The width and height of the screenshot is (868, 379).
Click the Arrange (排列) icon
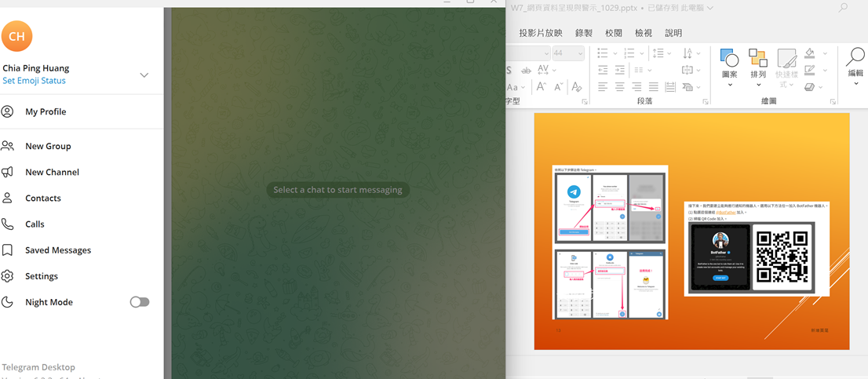[x=758, y=59]
